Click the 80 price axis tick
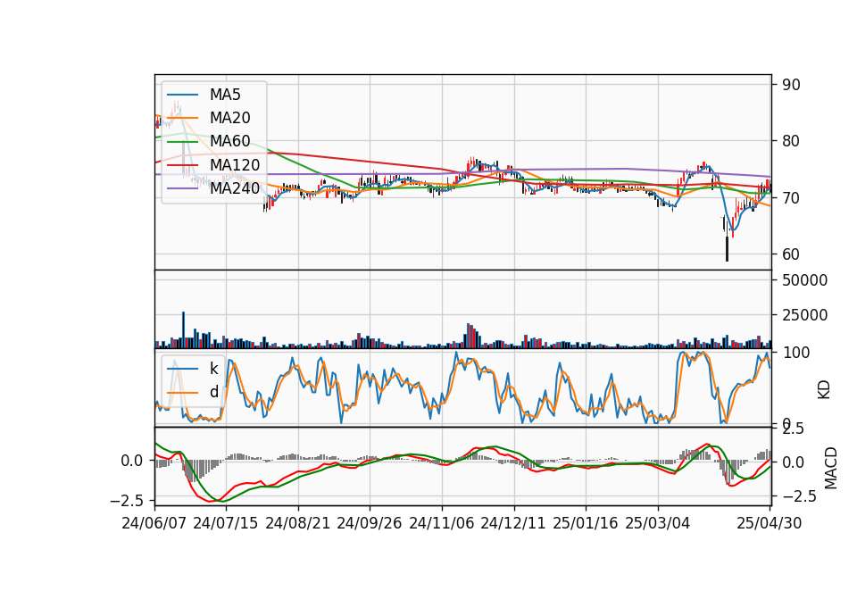Viewport: 857px width, 616px height. point(792,141)
